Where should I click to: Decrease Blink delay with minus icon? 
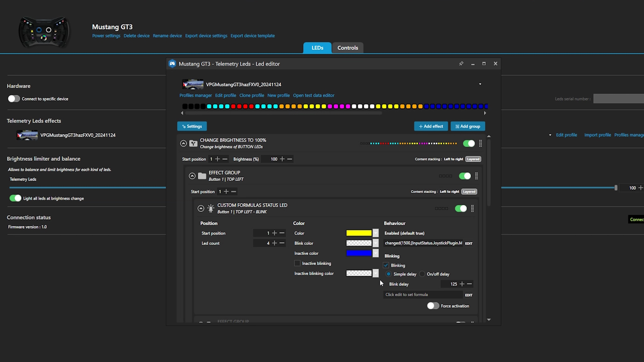pos(469,284)
